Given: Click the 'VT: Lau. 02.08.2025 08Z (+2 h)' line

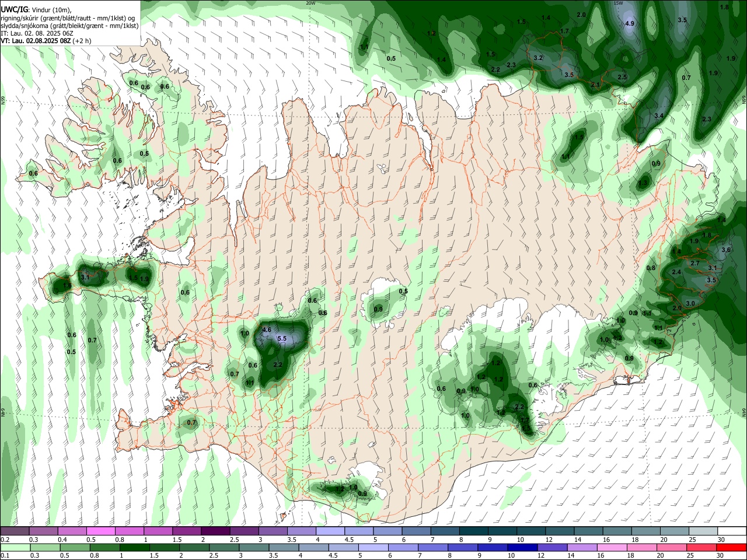Looking at the screenshot, I should (x=46, y=41).
